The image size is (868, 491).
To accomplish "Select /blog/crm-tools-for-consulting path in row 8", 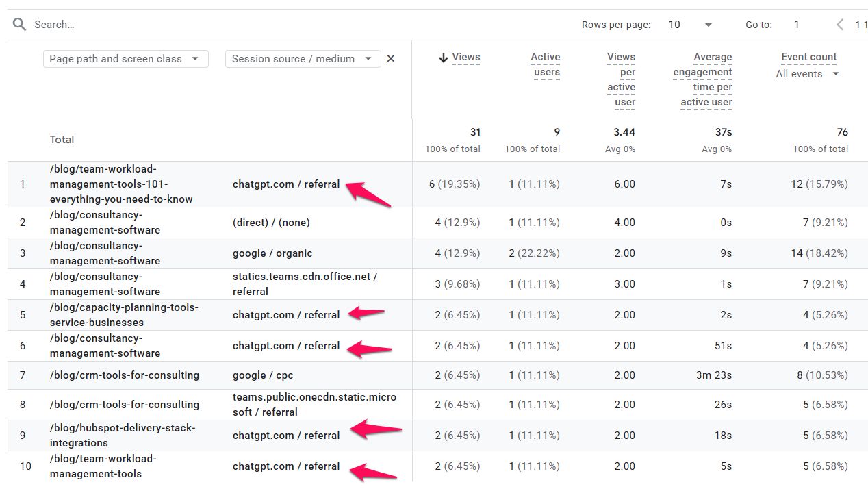I will click(125, 405).
